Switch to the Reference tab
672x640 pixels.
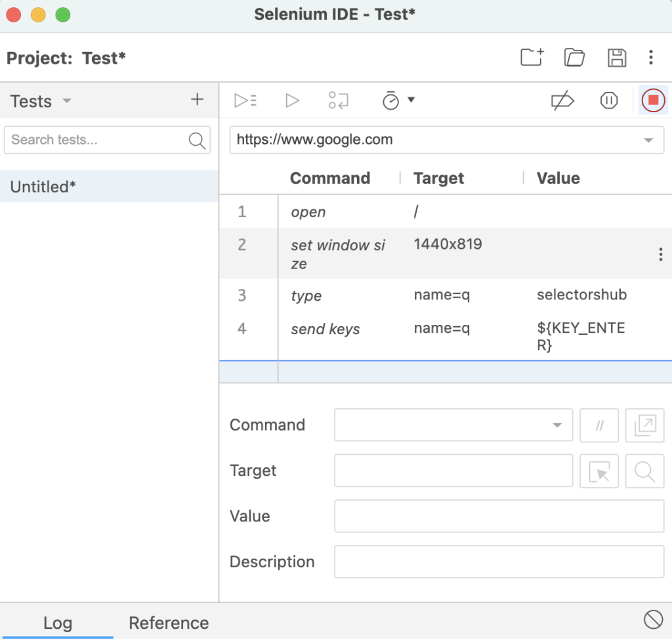point(169,622)
